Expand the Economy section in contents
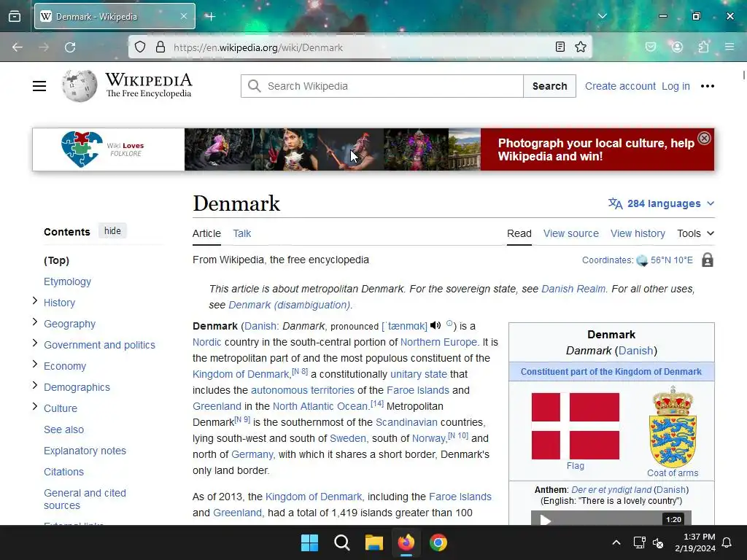 (x=34, y=364)
